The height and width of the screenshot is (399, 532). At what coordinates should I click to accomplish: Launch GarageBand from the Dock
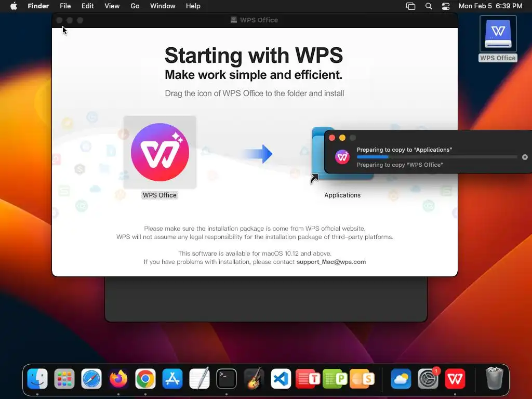(254, 378)
